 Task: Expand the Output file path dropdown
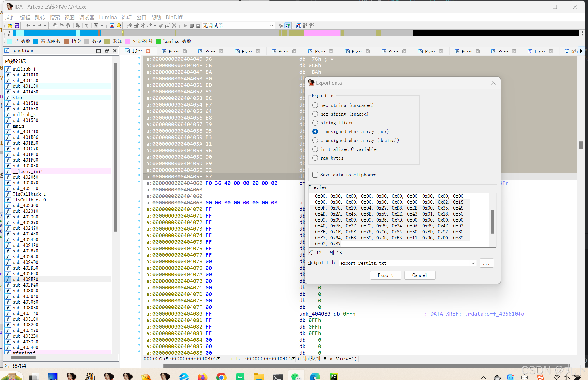click(473, 263)
